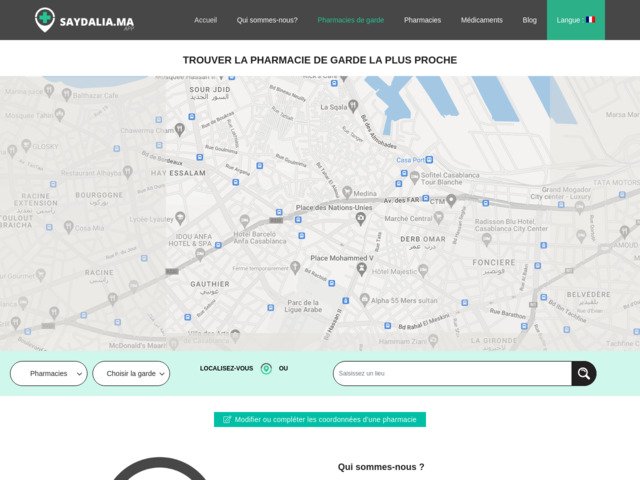
Task: Go to the Accueil menu item
Action: [x=205, y=20]
